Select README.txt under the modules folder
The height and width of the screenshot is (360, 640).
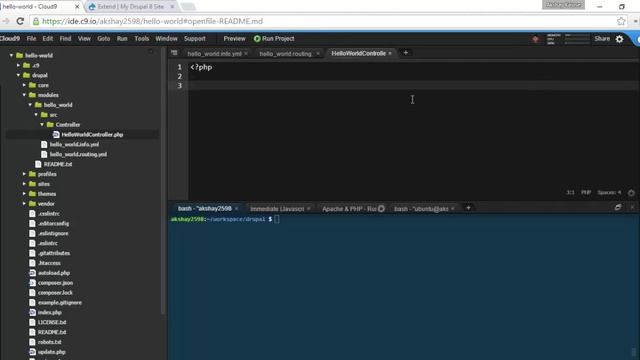pos(58,164)
